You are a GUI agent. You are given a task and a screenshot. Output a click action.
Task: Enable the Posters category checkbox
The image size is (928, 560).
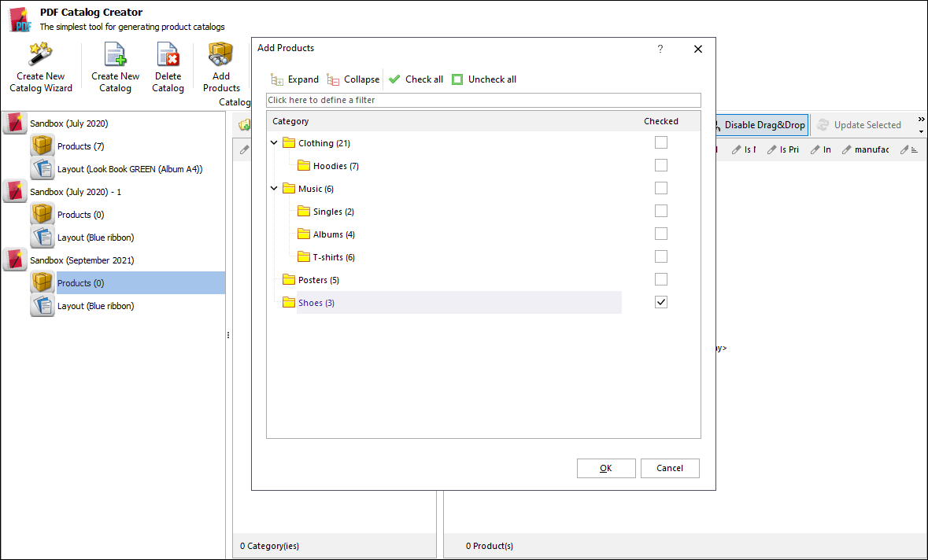tap(661, 279)
